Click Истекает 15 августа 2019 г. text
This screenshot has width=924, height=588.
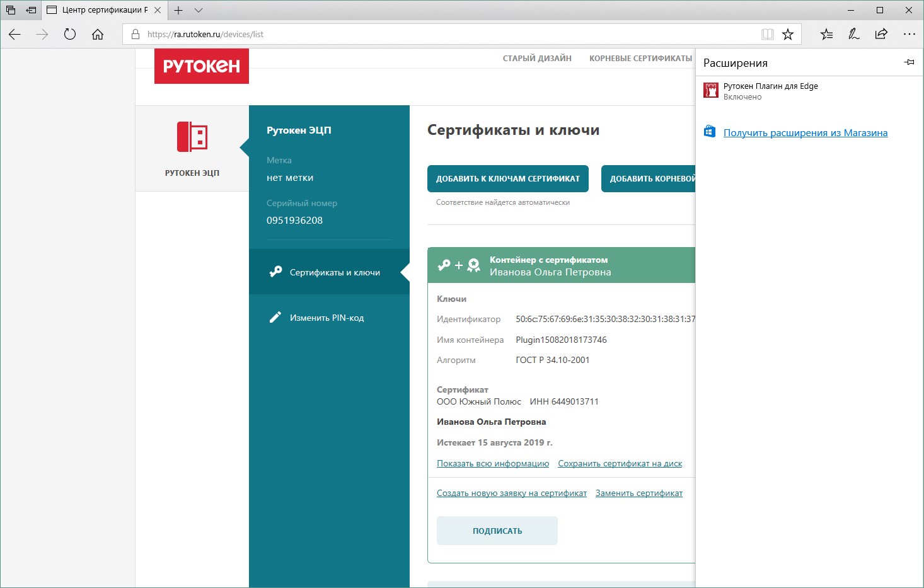point(495,442)
